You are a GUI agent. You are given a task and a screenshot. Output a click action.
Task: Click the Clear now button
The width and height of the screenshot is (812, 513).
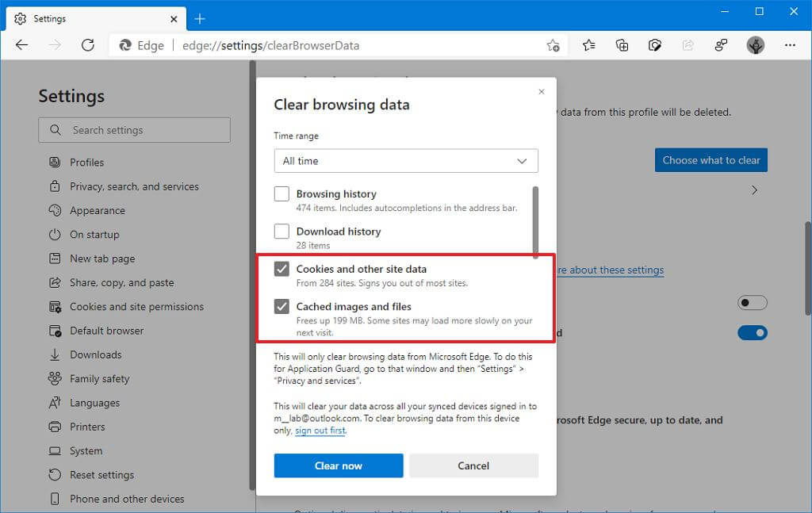338,465
